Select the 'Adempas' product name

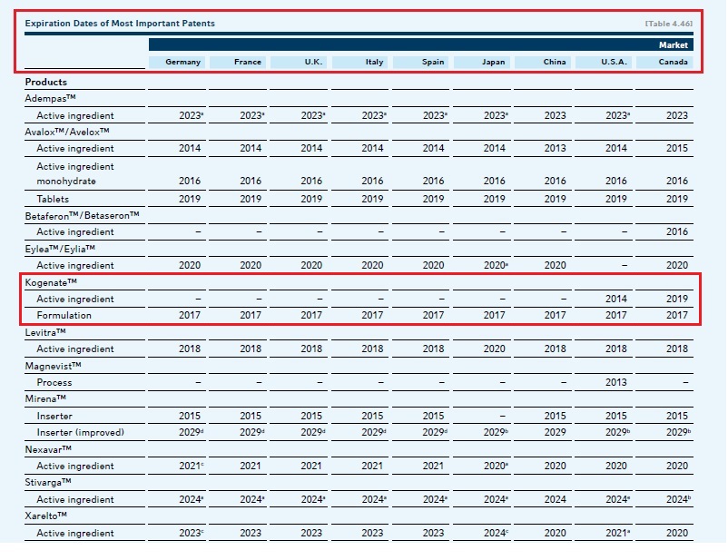pos(50,98)
